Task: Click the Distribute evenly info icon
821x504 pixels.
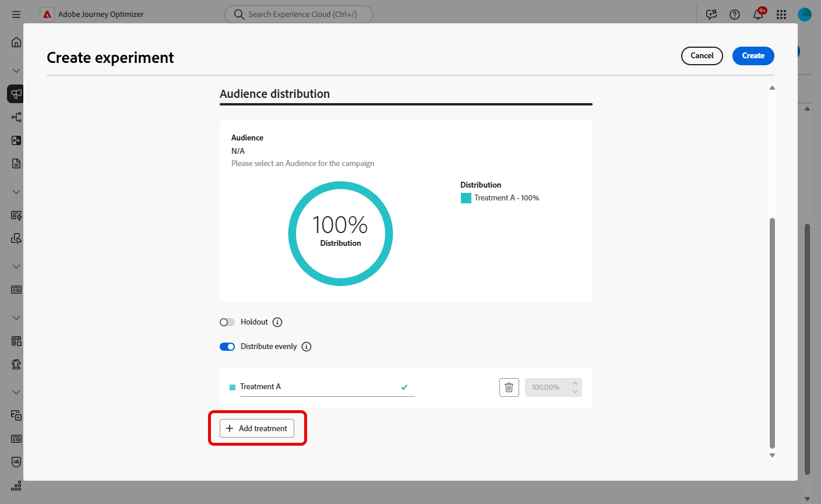Action: [306, 347]
